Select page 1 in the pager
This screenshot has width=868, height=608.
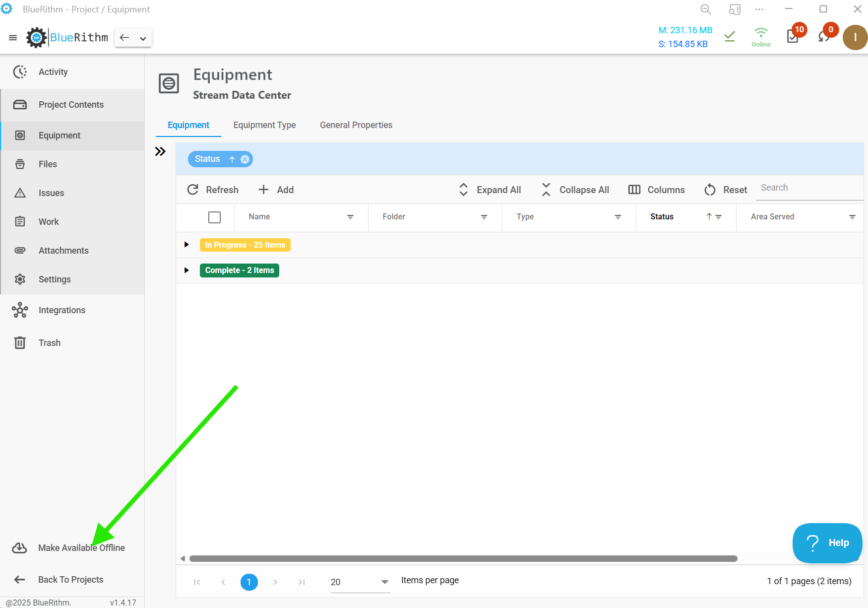pyautogui.click(x=249, y=582)
